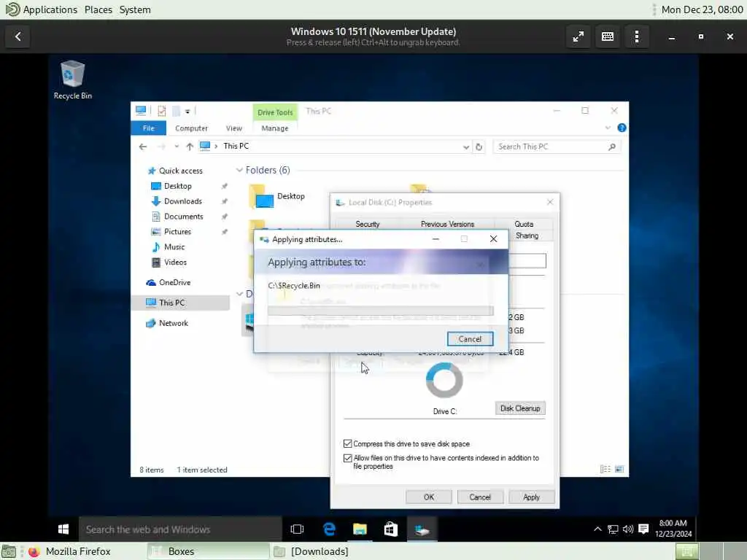Click the Explorer up-one-level arrow
Viewport: 747px width, 560px height.
[x=190, y=147]
